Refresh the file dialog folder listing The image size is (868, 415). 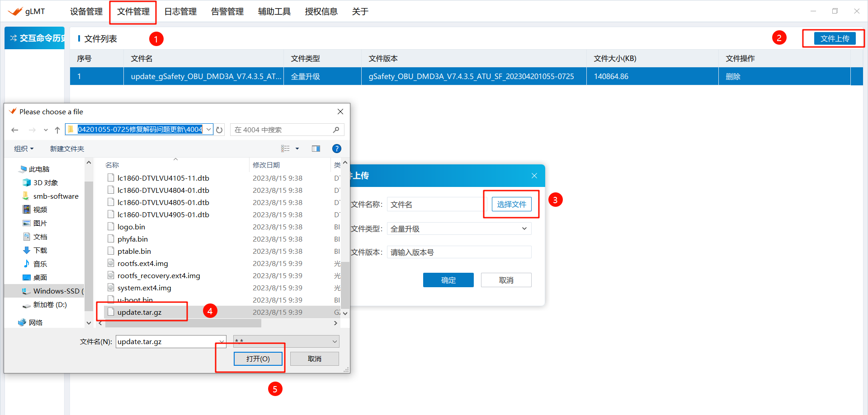click(219, 130)
